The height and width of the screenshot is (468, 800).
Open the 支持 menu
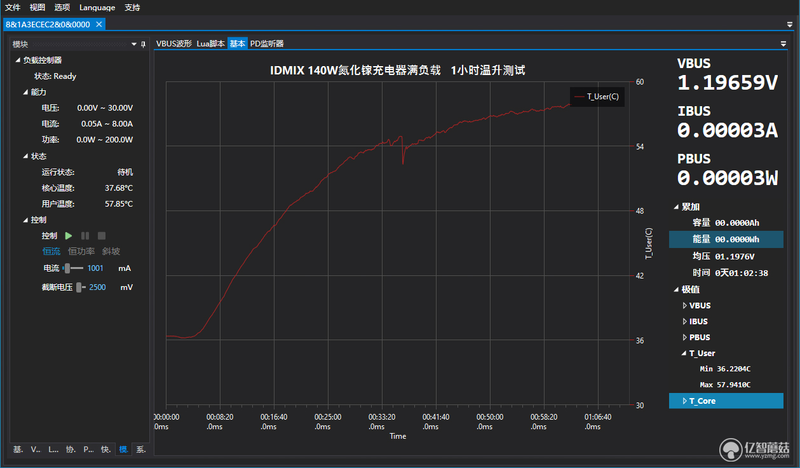click(132, 7)
